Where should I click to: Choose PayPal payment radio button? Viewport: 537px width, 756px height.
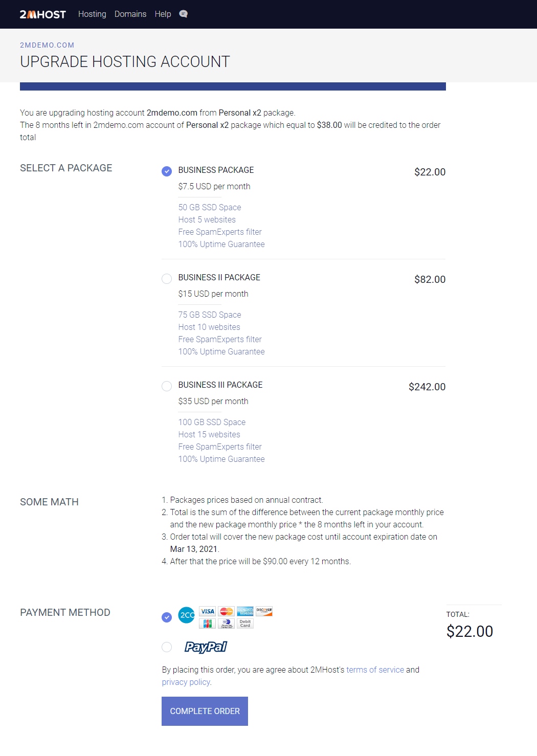(167, 647)
